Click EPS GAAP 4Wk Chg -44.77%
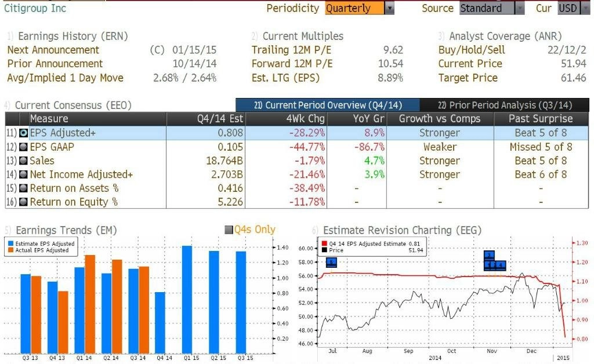Screen dimensions: 594x364 pyautogui.click(x=307, y=147)
